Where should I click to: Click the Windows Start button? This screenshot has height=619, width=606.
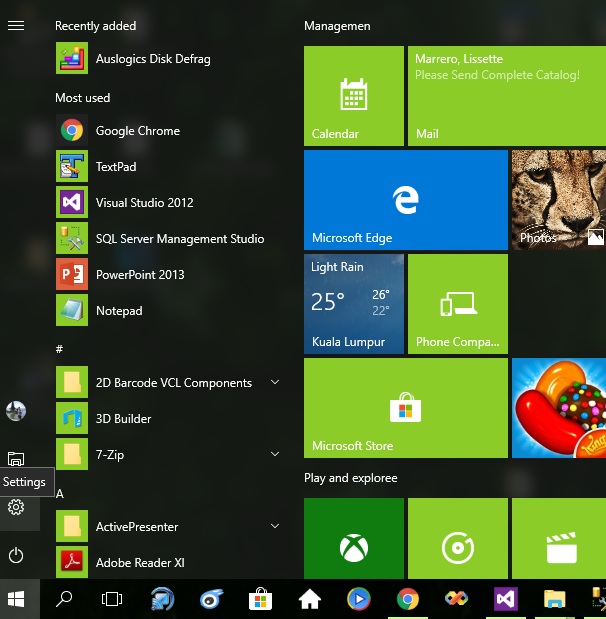(x=16, y=599)
